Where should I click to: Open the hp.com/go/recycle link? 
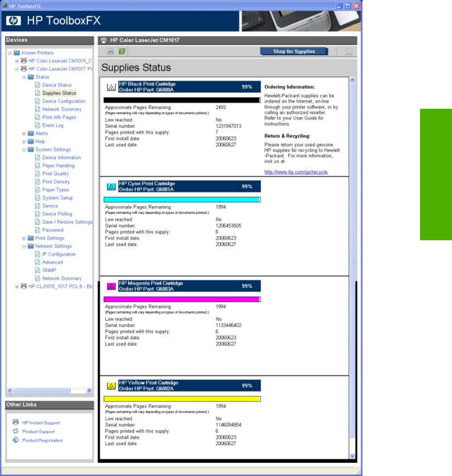(296, 172)
